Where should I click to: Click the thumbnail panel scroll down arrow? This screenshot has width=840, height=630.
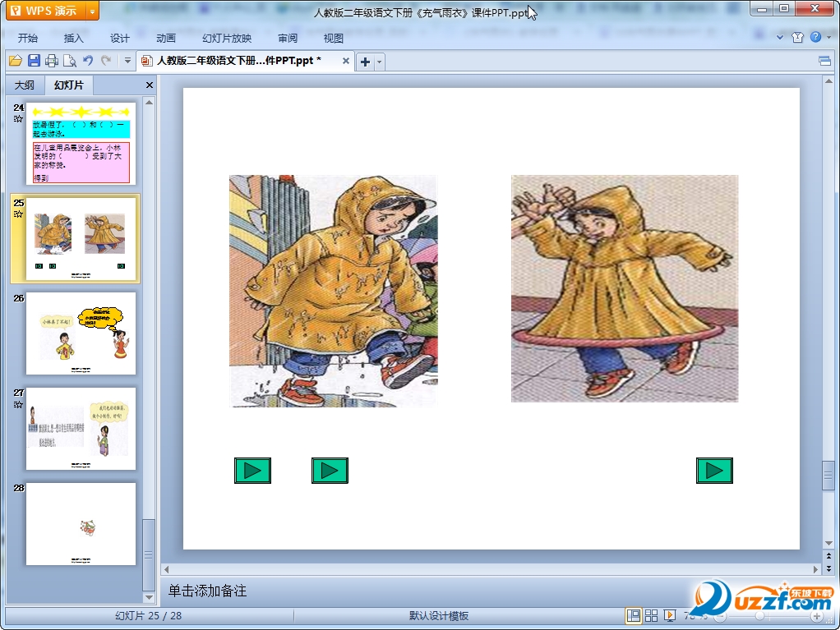pos(150,597)
